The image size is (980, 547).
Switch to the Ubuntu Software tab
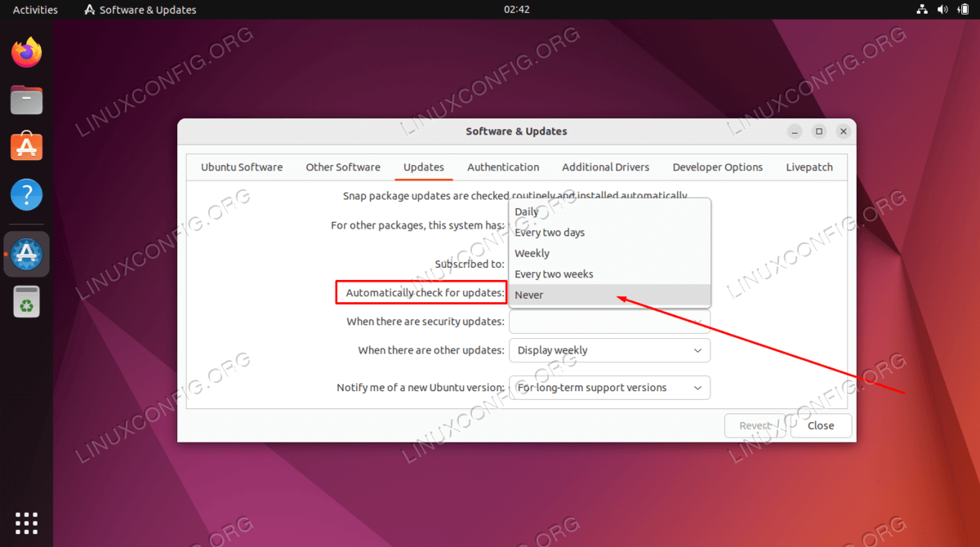(242, 167)
